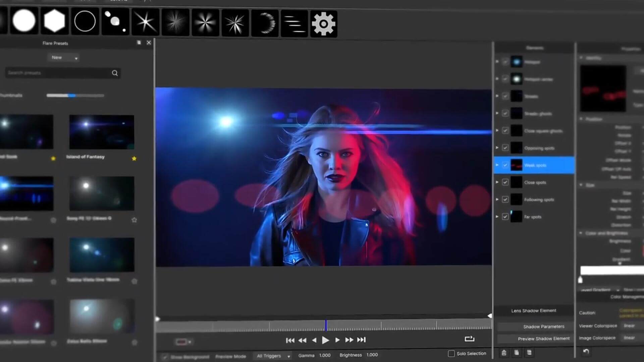This screenshot has width=644, height=362.
Task: Toggle the Opposing spots checkbox
Action: click(x=505, y=148)
